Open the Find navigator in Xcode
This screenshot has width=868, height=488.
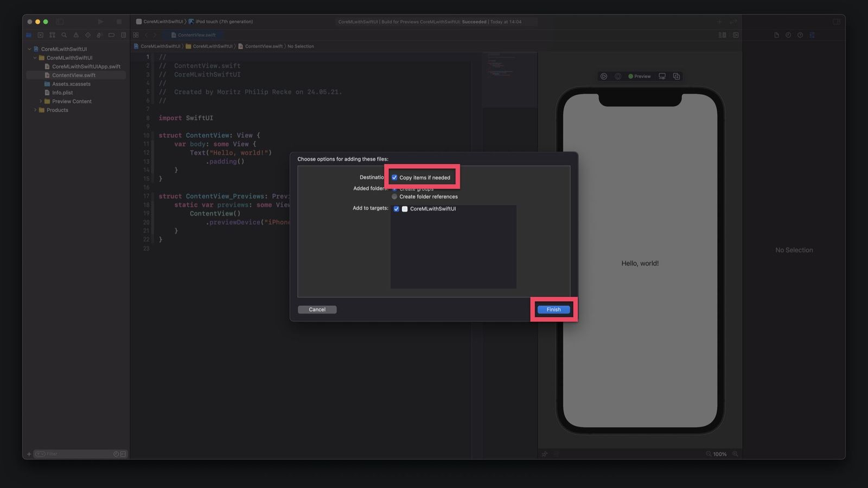[65, 35]
